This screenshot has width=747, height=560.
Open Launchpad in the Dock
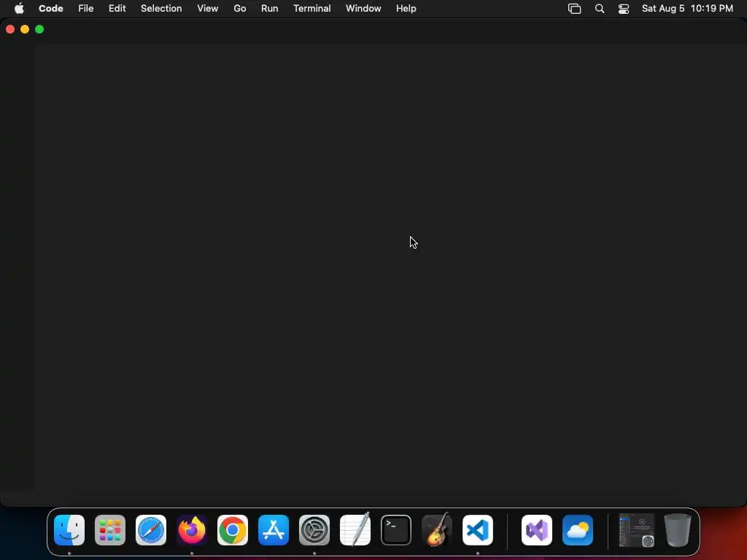coord(110,530)
